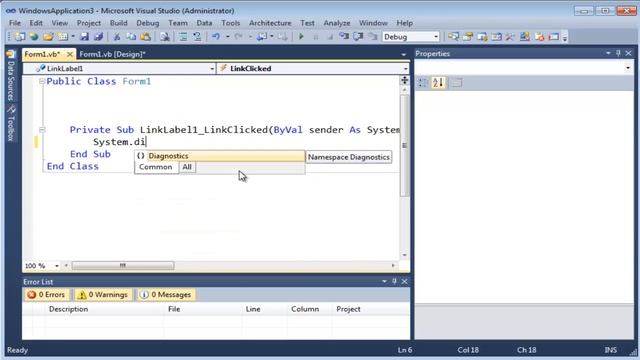Click the editor horizontal scrollbar thumb

click(x=123, y=266)
